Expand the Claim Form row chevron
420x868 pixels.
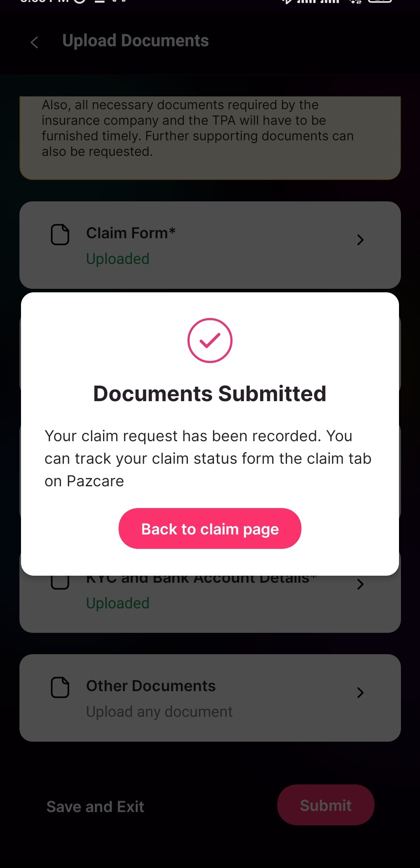click(360, 240)
